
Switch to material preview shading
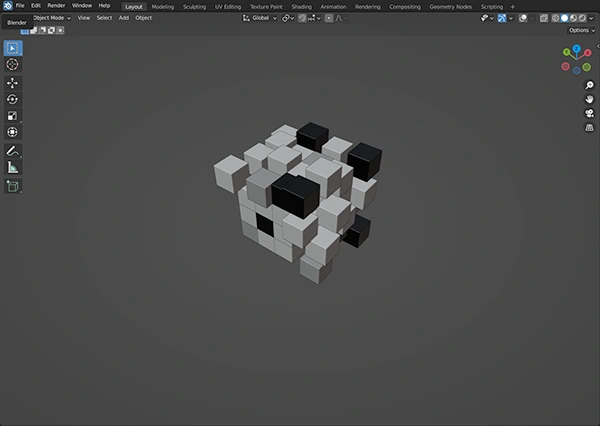(573, 18)
